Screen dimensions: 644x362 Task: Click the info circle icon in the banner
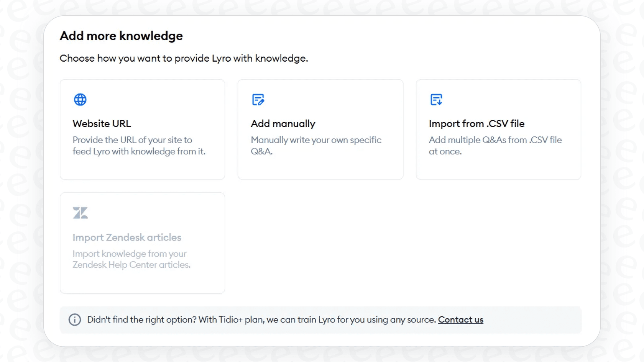point(75,319)
